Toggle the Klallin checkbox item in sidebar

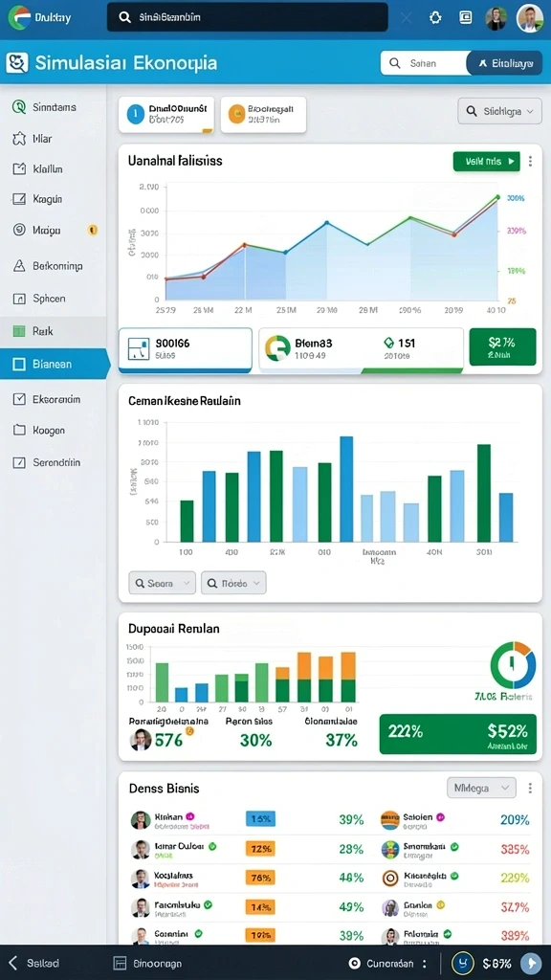19,168
